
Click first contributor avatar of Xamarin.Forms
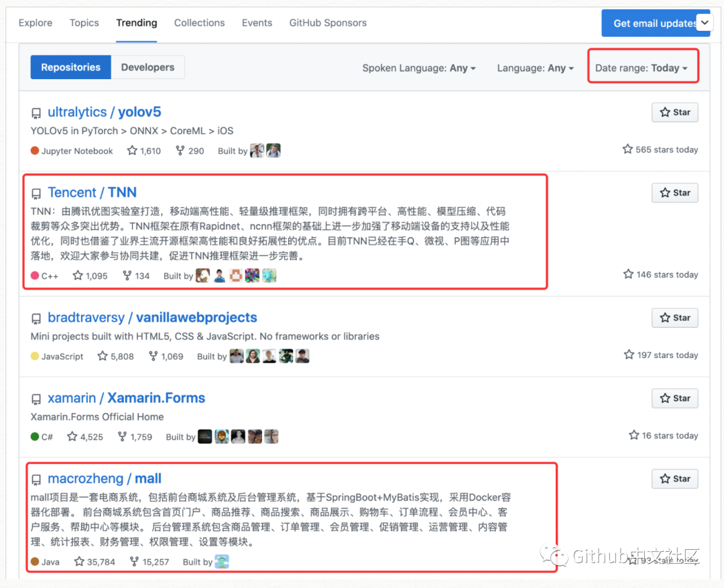(205, 436)
